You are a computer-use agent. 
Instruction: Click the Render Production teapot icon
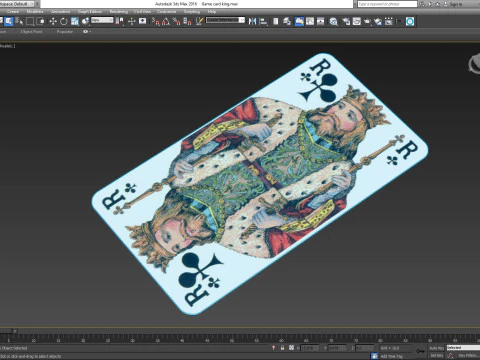click(367, 21)
